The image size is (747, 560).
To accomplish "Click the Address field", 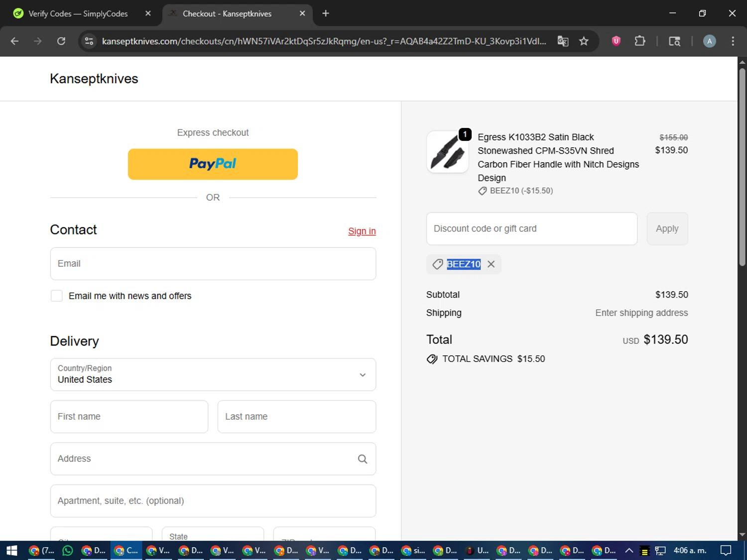I will coord(213,458).
